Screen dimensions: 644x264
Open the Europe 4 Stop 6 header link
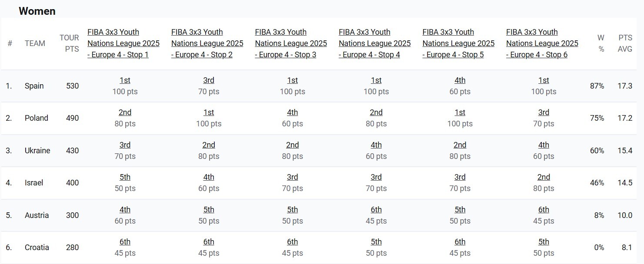click(x=542, y=43)
